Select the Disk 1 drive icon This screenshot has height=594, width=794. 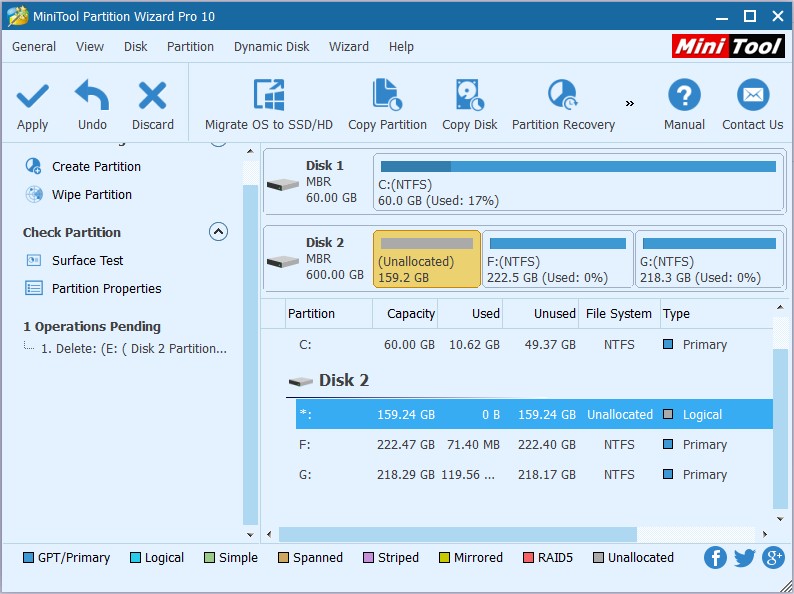(x=283, y=184)
